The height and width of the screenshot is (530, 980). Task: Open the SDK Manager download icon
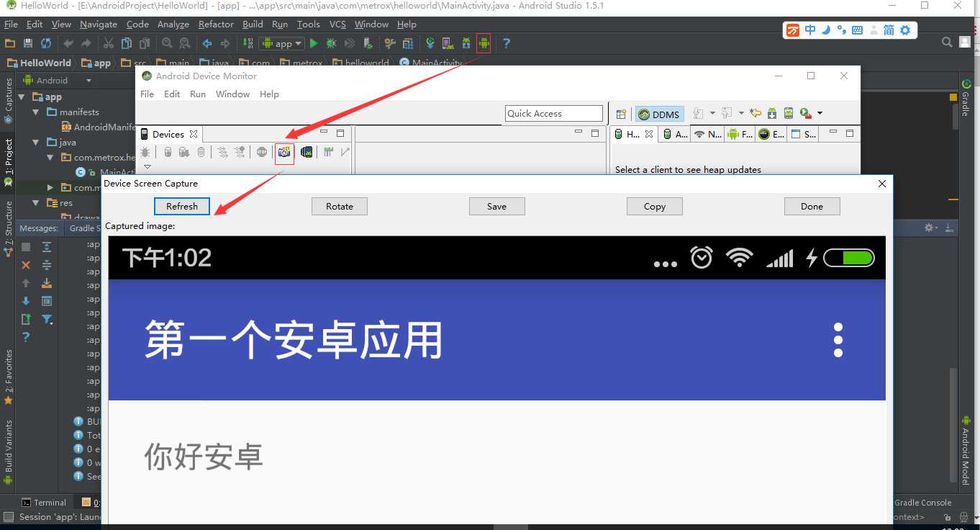(x=466, y=43)
